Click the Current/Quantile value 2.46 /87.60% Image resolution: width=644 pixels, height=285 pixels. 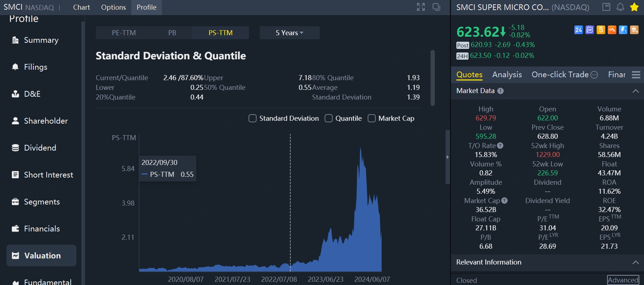coord(183,78)
